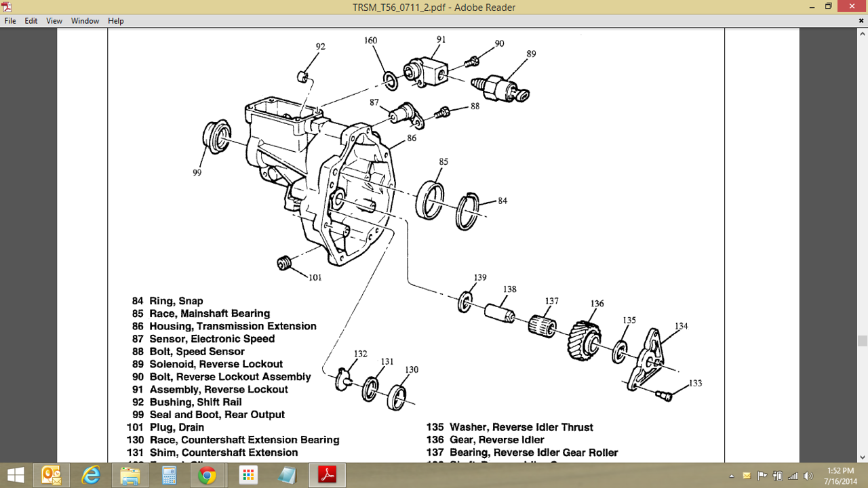Close the document with the menu bar X

tap(861, 21)
